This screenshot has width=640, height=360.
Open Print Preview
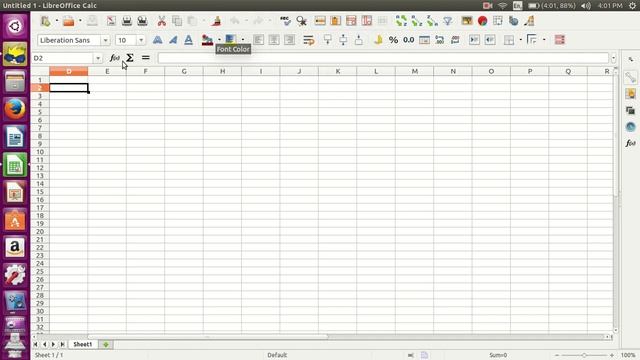(142, 21)
